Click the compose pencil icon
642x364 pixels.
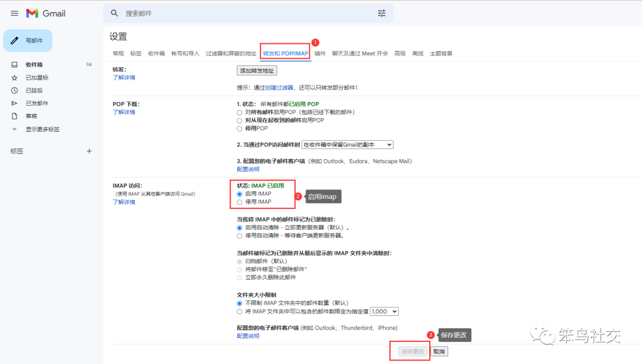15,40
